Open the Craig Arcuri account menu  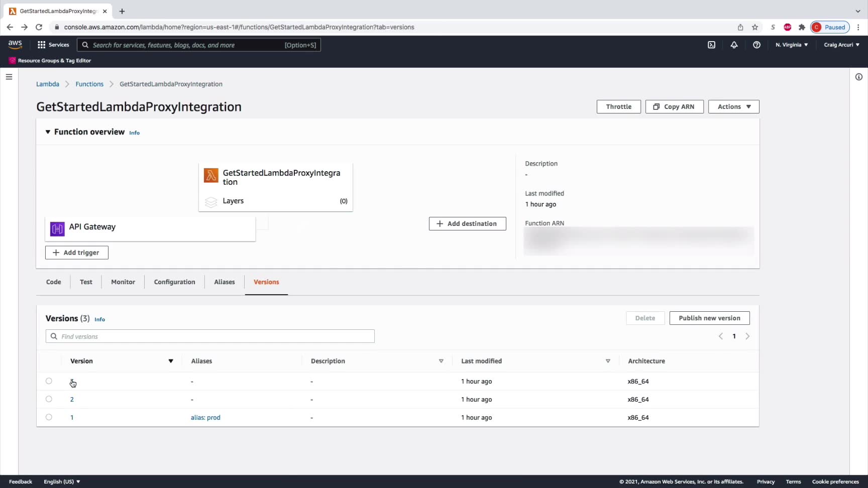tap(842, 45)
